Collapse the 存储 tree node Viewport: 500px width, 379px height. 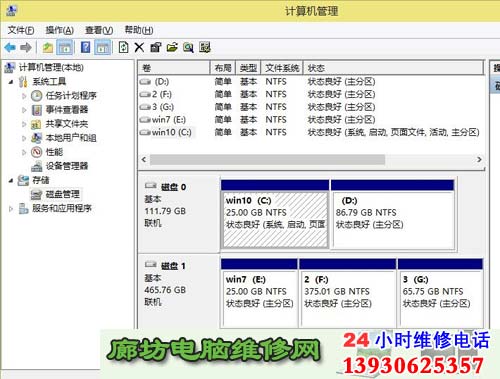[x=11, y=180]
